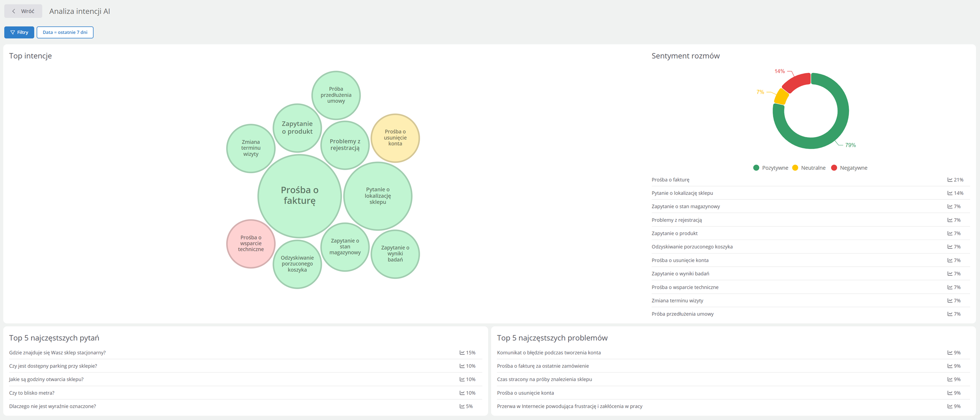Open Czy jest dostępny parking przy sklepie question
Screen dimensions: 980x420
point(53,366)
